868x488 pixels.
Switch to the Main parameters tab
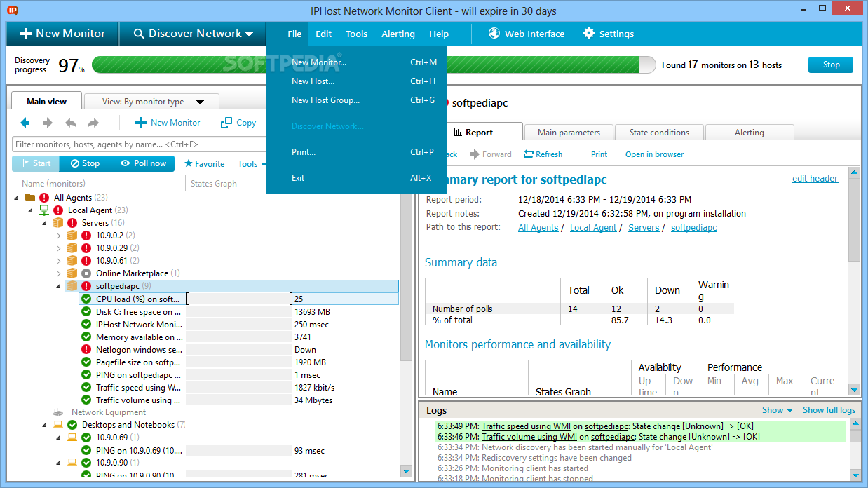pyautogui.click(x=569, y=133)
